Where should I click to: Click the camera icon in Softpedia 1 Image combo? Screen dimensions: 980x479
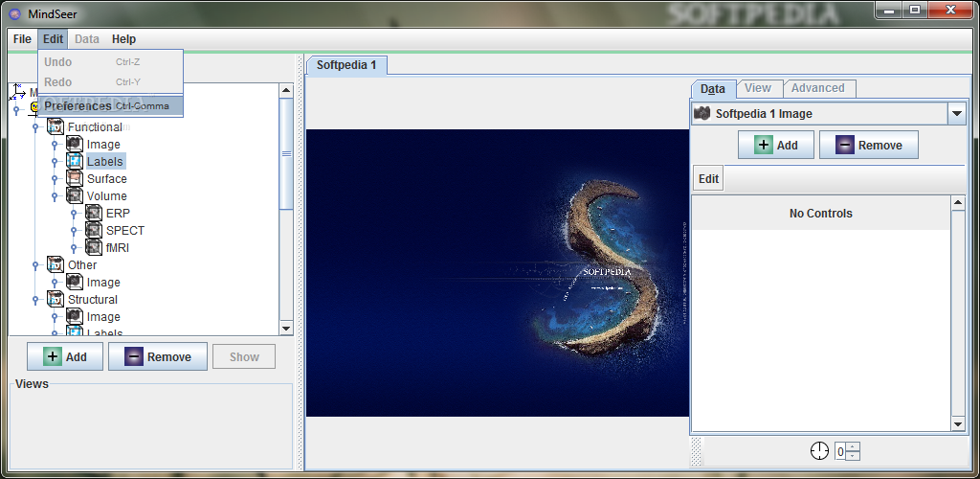click(x=703, y=114)
